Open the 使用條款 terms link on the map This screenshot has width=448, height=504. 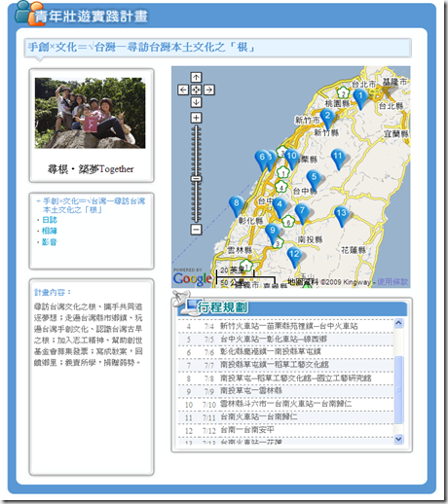click(x=392, y=282)
